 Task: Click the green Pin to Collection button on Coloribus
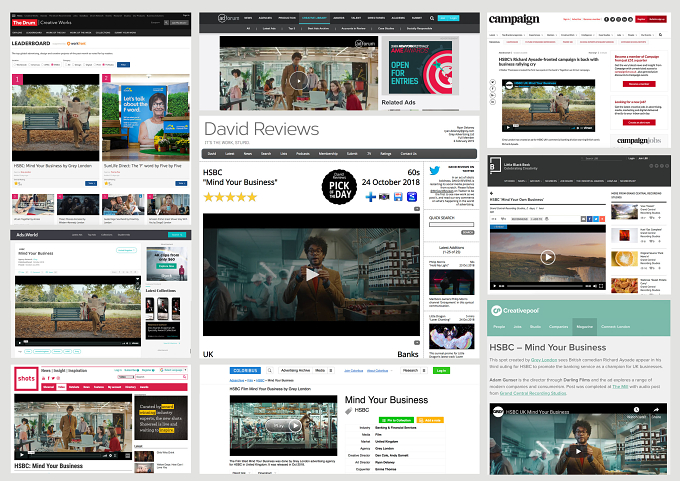(x=396, y=420)
